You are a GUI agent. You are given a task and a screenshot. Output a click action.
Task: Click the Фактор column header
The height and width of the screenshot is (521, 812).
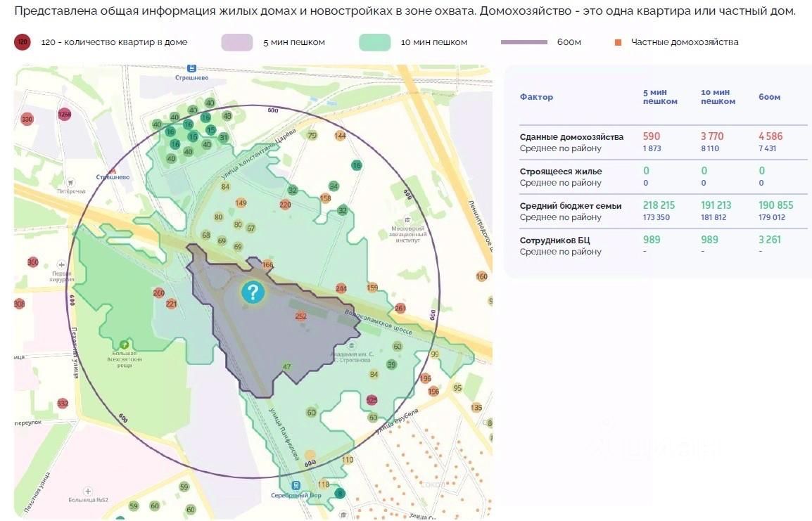click(536, 97)
